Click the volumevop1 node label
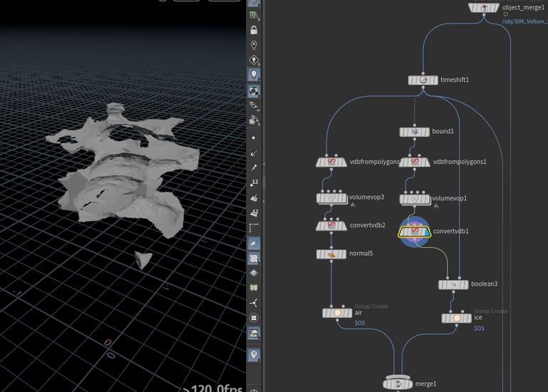 (449, 198)
